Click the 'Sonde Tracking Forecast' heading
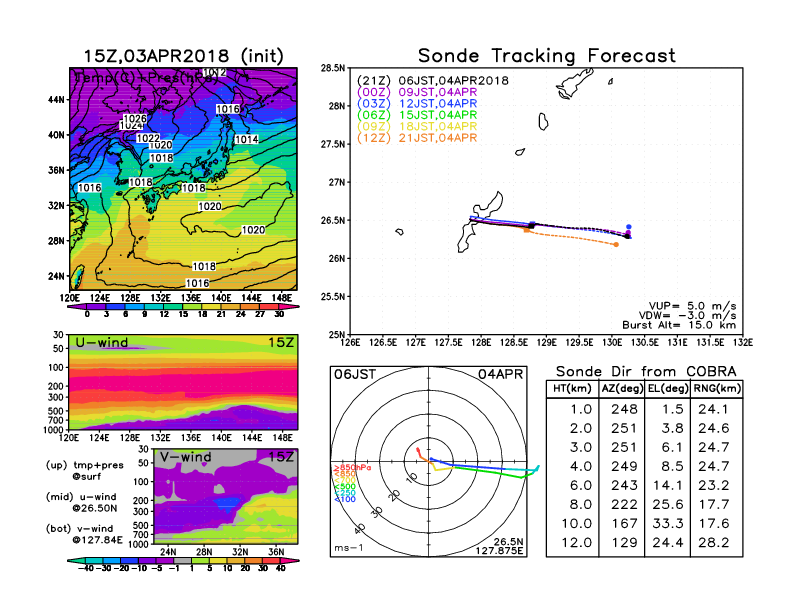792x612 pixels. click(x=547, y=56)
